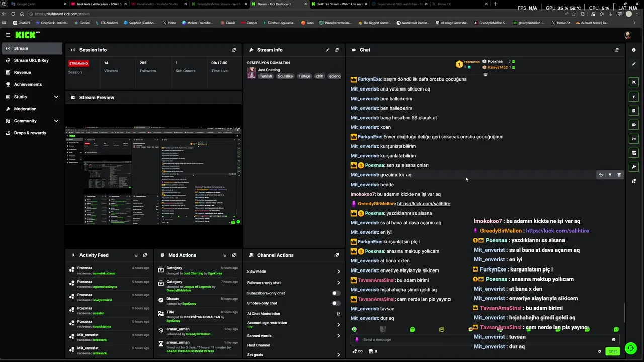Viewport: 644px width, 362px height.
Task: Open Stream URL & Key page
Action: coord(33,60)
